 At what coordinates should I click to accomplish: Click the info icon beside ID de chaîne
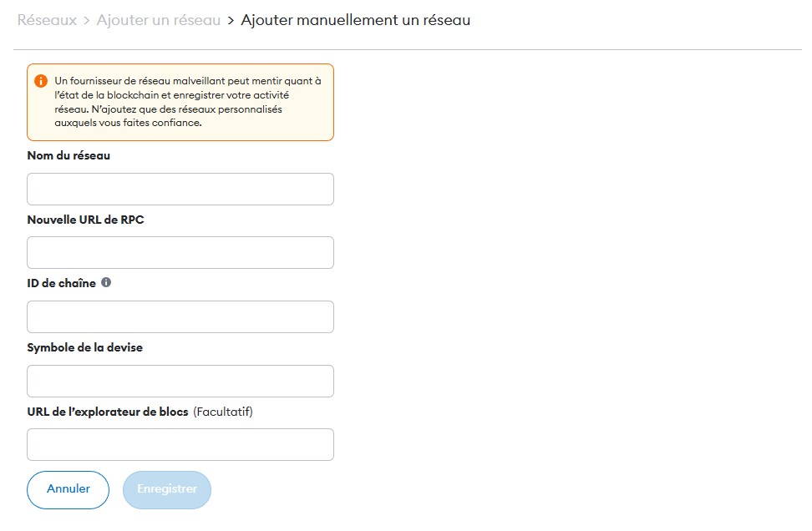click(106, 282)
